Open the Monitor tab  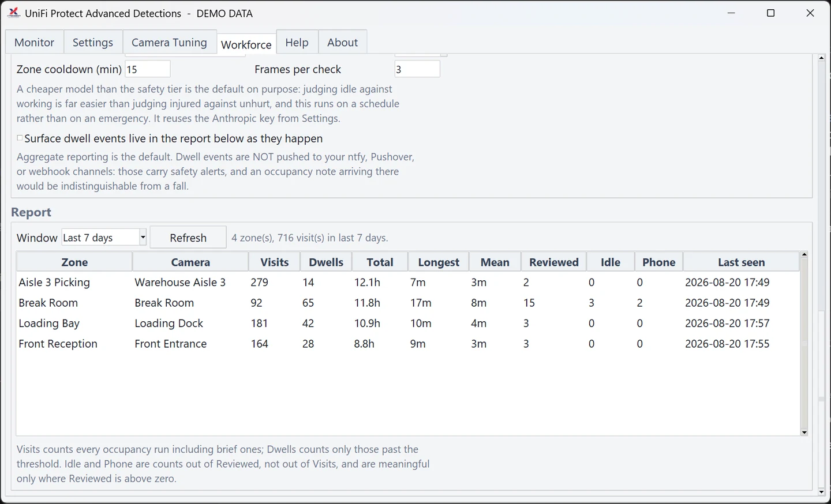[35, 42]
